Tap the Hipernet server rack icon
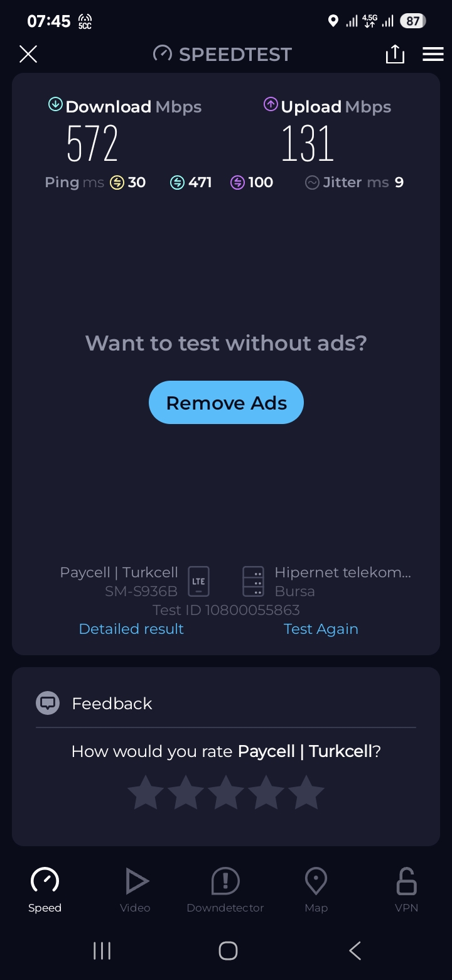 [x=254, y=581]
